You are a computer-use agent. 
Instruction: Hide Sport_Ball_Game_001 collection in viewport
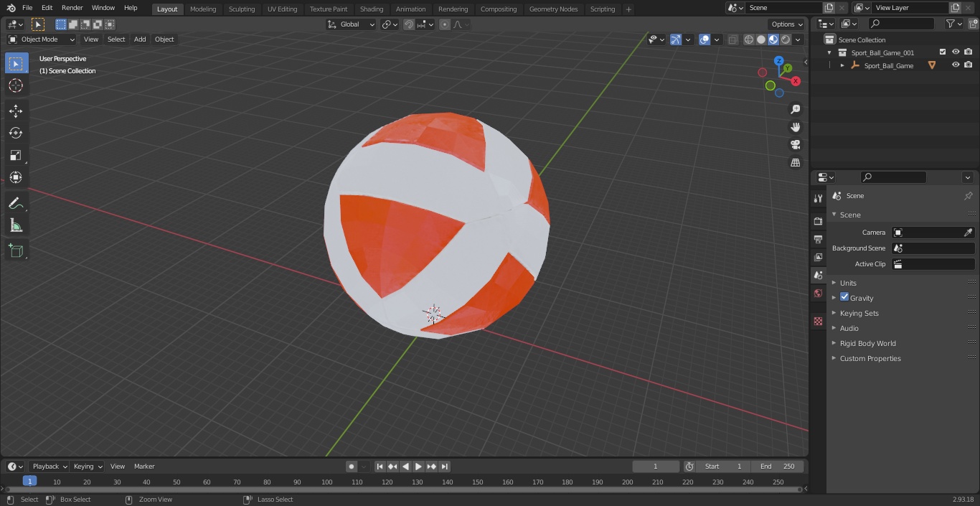pos(956,52)
